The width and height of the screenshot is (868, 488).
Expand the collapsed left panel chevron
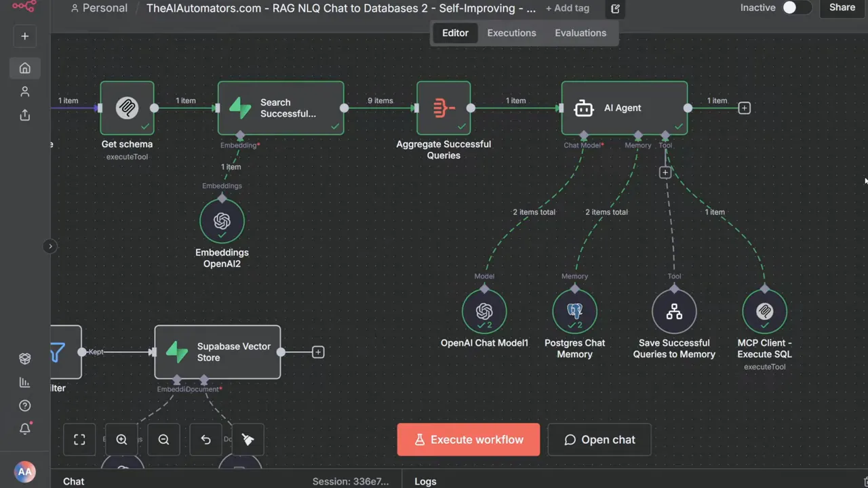[x=50, y=246]
